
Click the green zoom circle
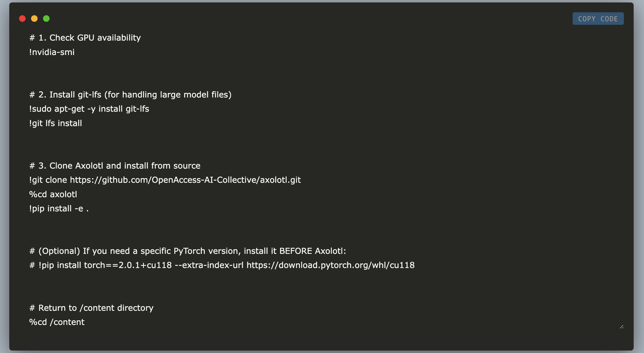[47, 18]
